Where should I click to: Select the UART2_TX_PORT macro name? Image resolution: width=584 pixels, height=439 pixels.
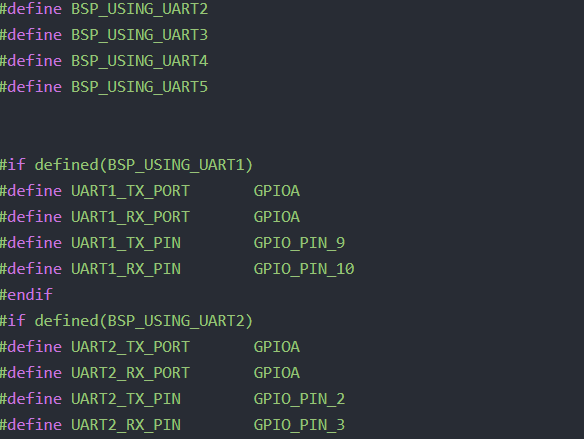(130, 347)
